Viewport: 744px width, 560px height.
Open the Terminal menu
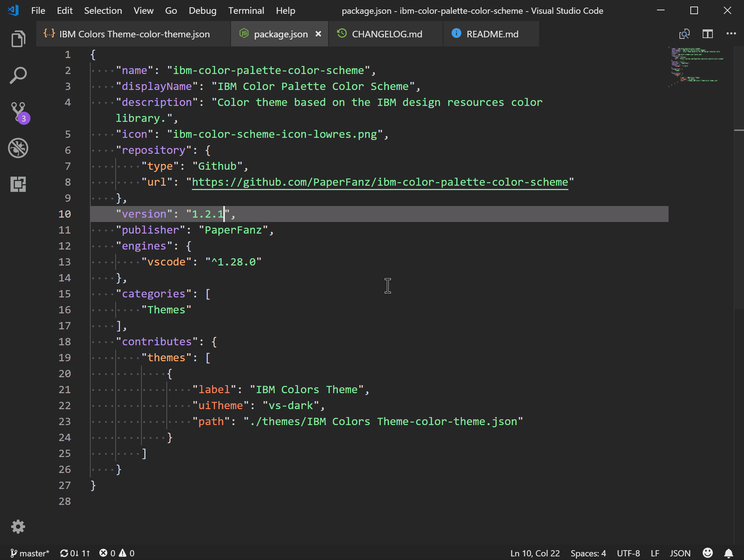pos(246,11)
